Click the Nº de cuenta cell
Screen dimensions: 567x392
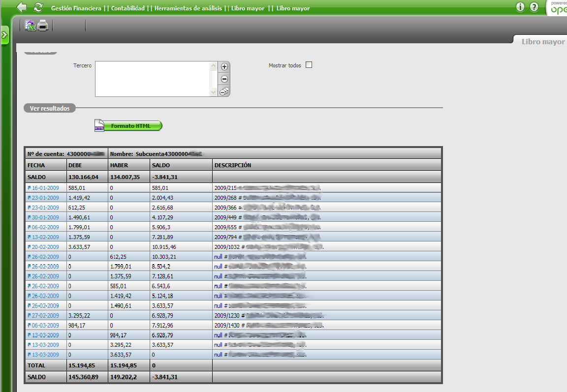click(x=66, y=154)
